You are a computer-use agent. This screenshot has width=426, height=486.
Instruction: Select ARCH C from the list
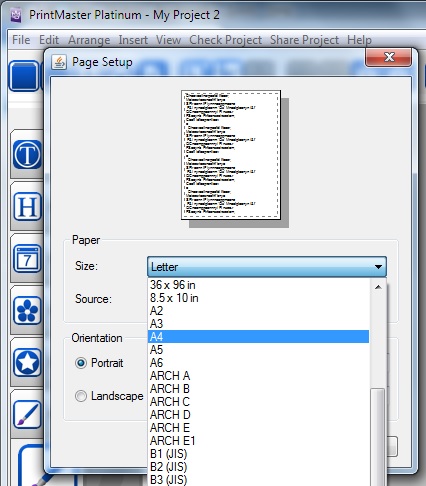[258, 402]
